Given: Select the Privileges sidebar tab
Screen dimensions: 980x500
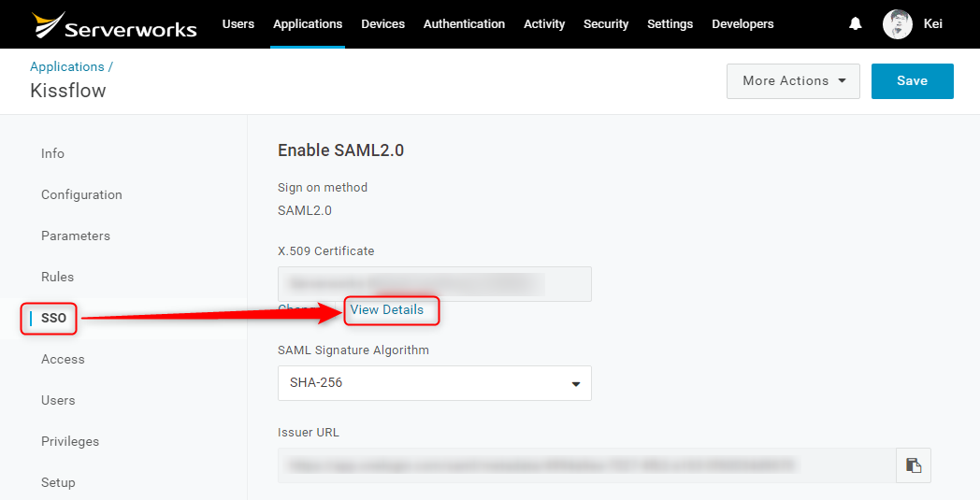Looking at the screenshot, I should (x=70, y=442).
